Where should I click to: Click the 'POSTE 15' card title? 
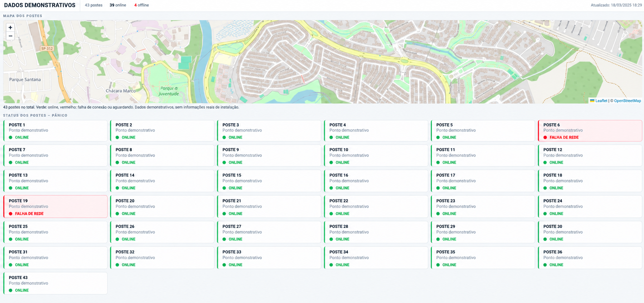tap(232, 175)
